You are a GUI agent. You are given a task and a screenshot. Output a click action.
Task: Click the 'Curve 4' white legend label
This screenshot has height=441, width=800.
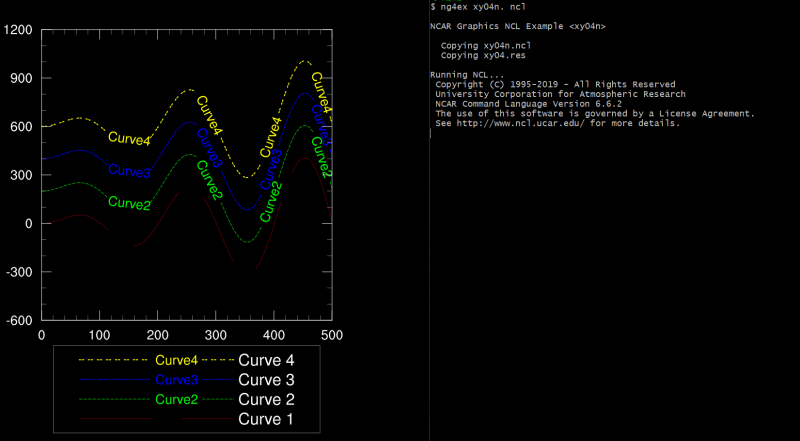click(x=266, y=359)
